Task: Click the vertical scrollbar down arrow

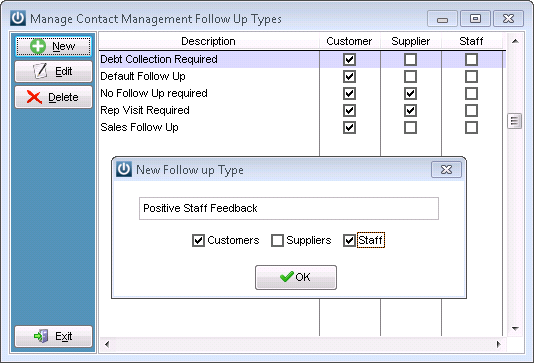Action: 515,329
